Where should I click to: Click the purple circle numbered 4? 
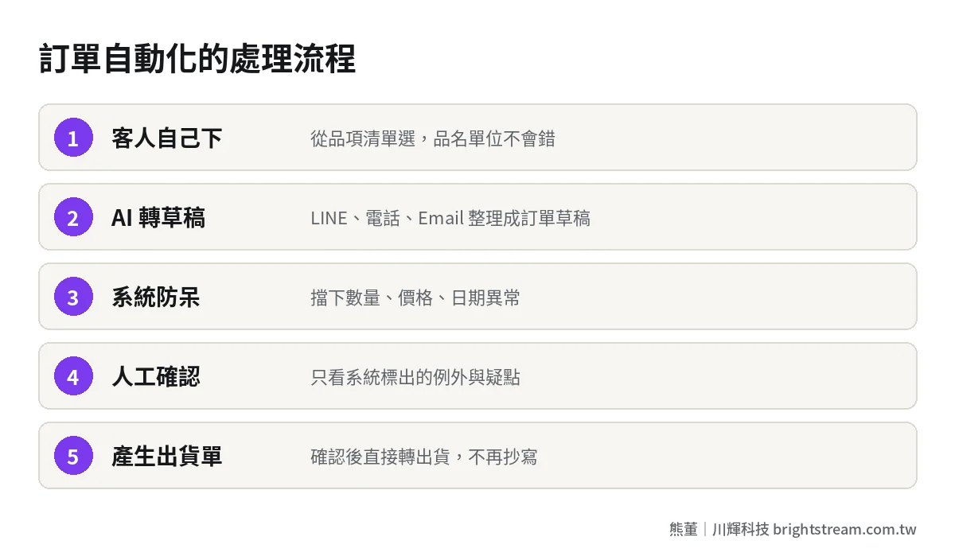coord(73,376)
